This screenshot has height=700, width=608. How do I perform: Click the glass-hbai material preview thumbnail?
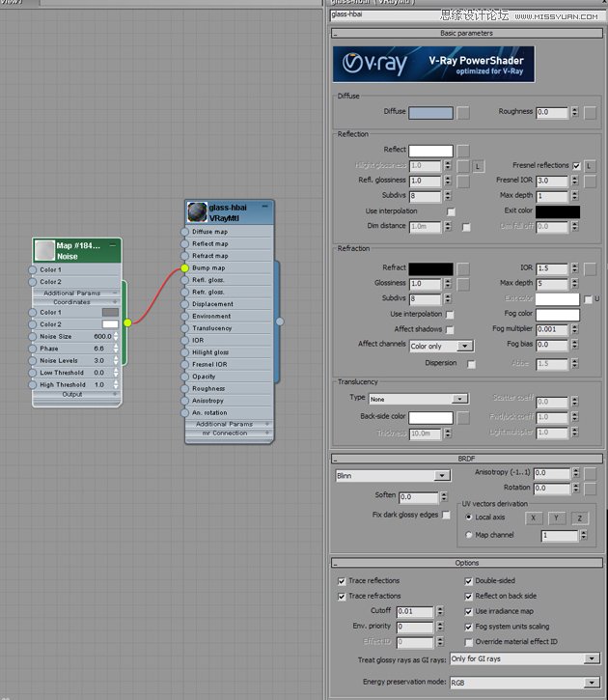(196, 212)
